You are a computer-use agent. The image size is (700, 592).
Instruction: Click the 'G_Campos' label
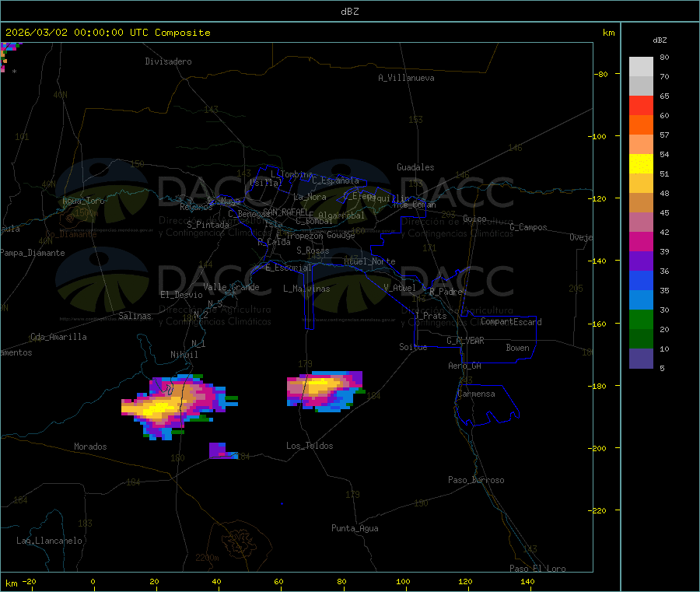[x=529, y=227]
